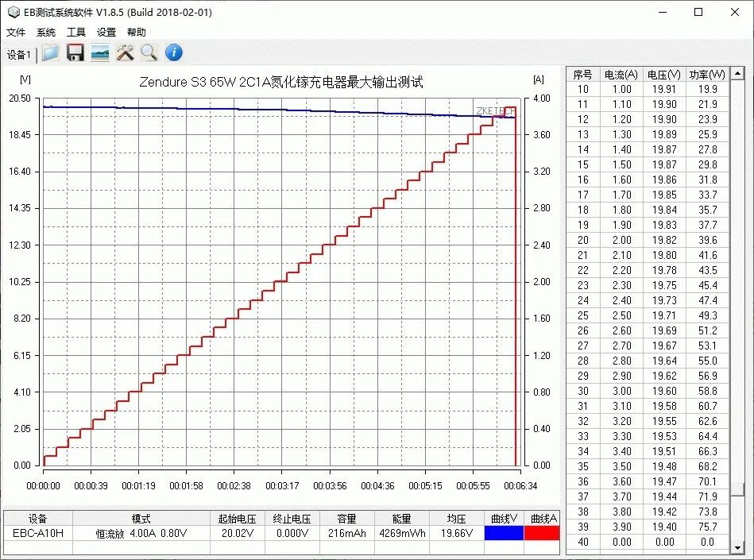Click the 设备 header in bottom table
This screenshot has height=560, width=754.
38,518
